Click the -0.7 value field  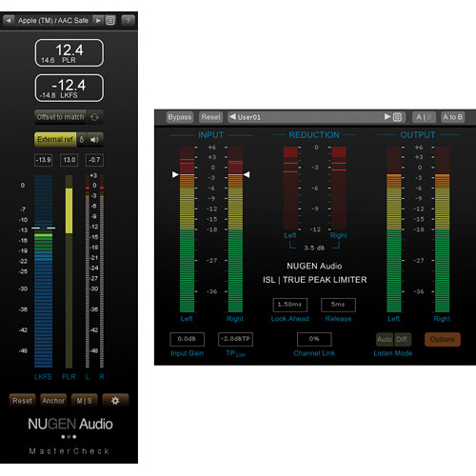tap(94, 160)
